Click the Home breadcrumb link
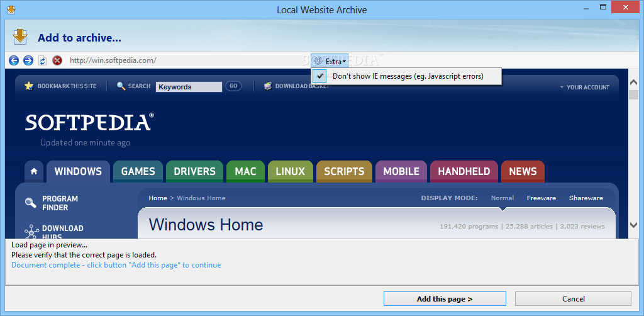644x316 pixels. tap(158, 198)
